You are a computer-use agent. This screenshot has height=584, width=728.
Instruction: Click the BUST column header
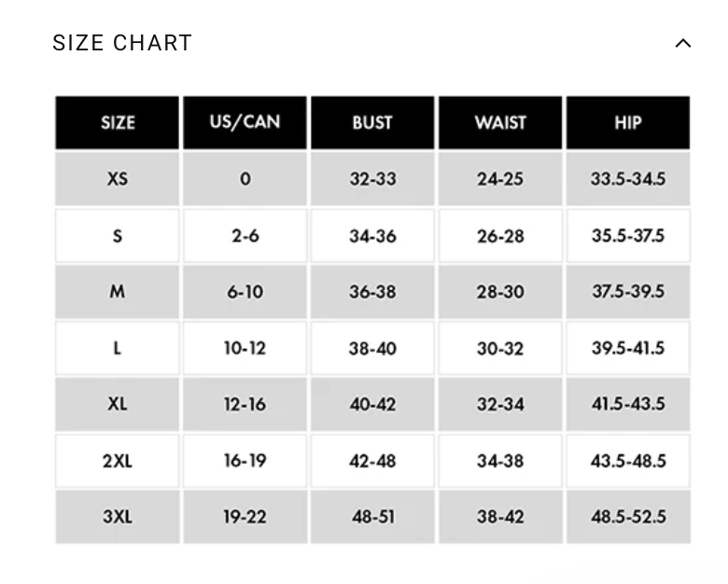click(x=372, y=122)
